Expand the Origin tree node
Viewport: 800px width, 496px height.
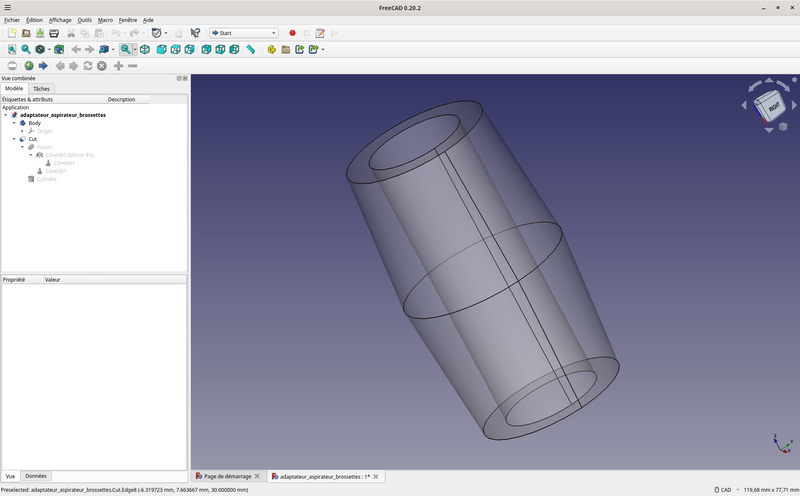click(x=21, y=131)
